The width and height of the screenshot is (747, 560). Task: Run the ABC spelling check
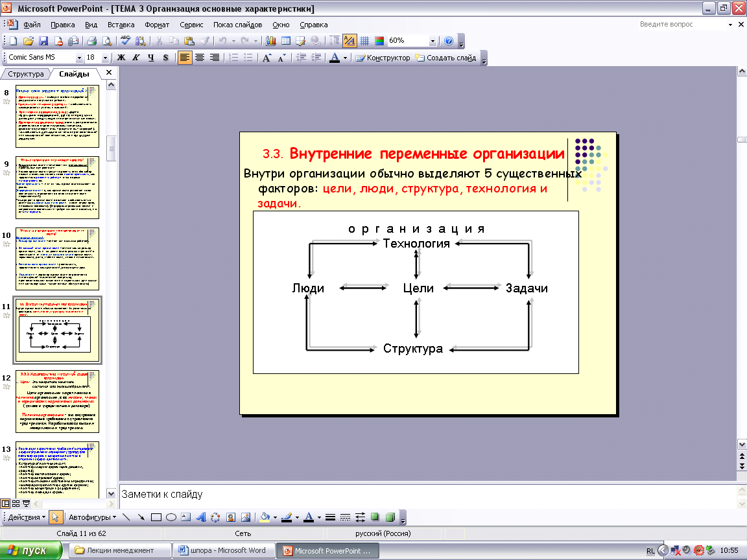pyautogui.click(x=125, y=41)
